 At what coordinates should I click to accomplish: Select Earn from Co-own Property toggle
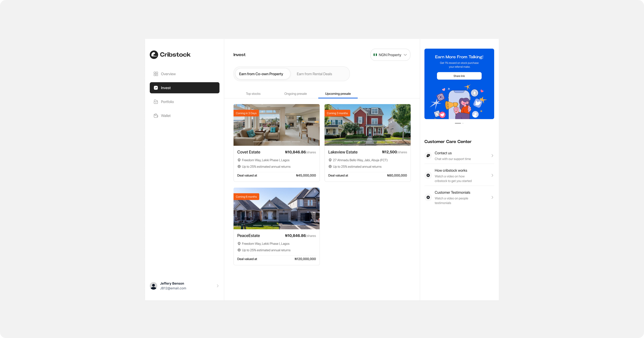tap(263, 74)
